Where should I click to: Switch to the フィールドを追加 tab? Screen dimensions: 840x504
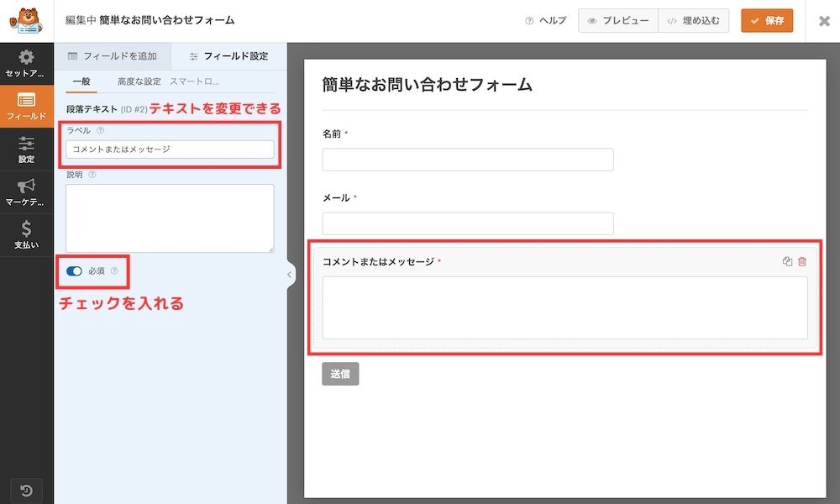click(113, 56)
